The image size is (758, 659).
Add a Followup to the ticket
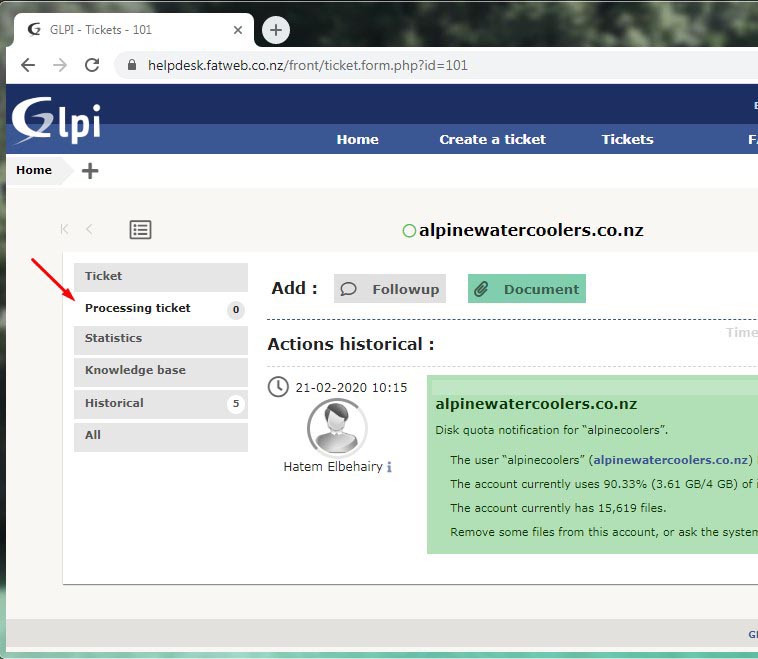pyautogui.click(x=390, y=289)
